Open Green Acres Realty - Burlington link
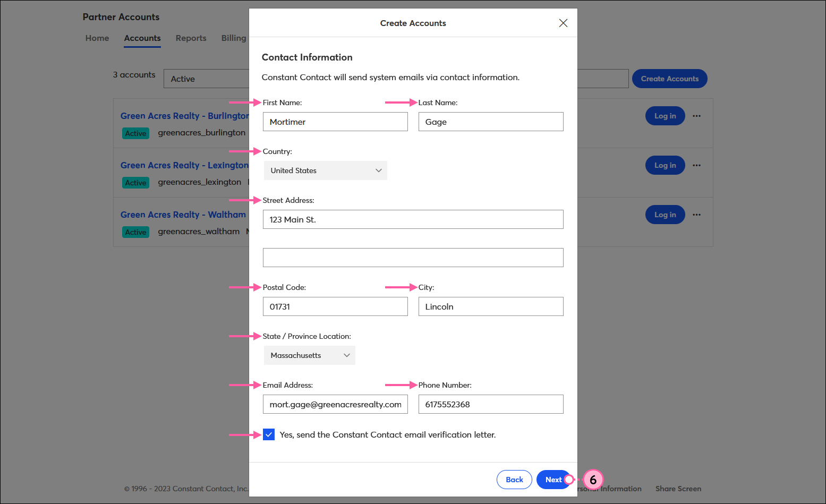The image size is (826, 504). [x=184, y=116]
